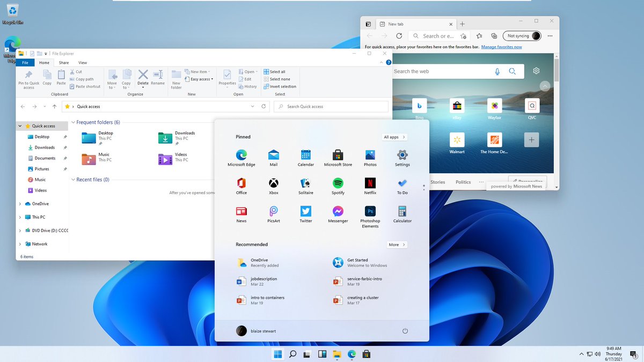Click Rename in File Explorer ribbon
The height and width of the screenshot is (362, 644).
(x=158, y=78)
